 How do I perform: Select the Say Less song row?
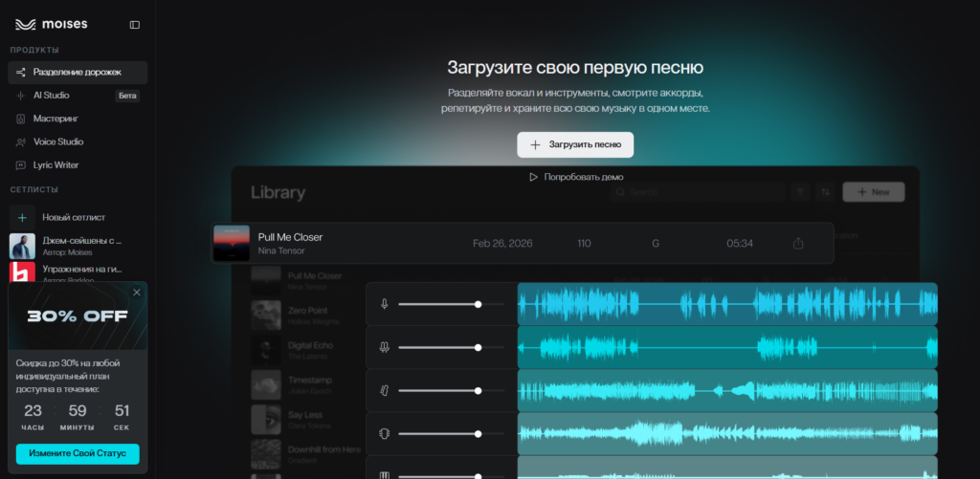click(x=308, y=420)
